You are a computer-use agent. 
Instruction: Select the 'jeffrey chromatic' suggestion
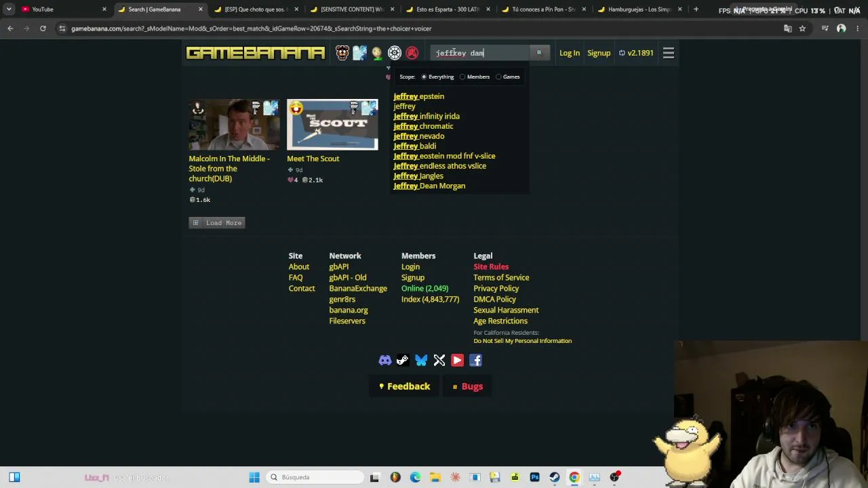pyautogui.click(x=423, y=126)
